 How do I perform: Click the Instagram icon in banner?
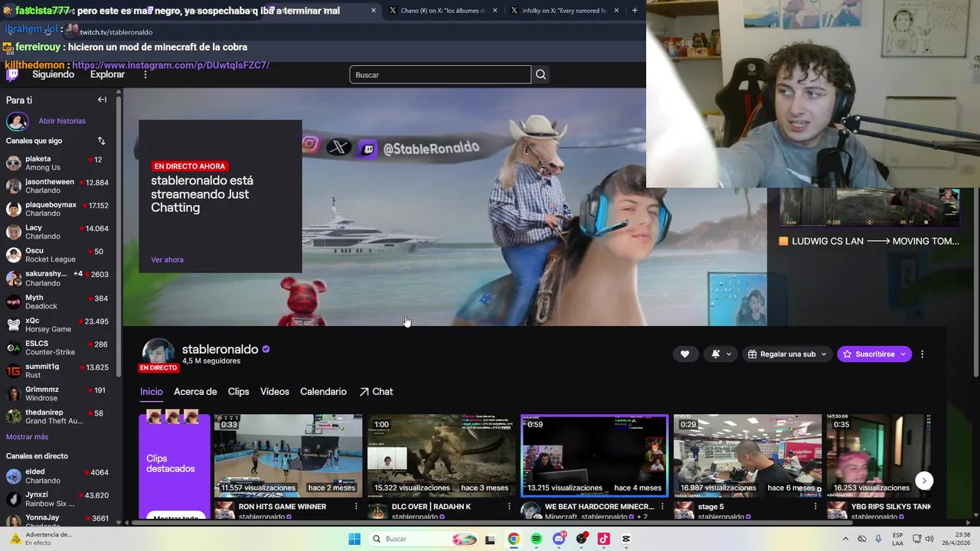click(310, 144)
